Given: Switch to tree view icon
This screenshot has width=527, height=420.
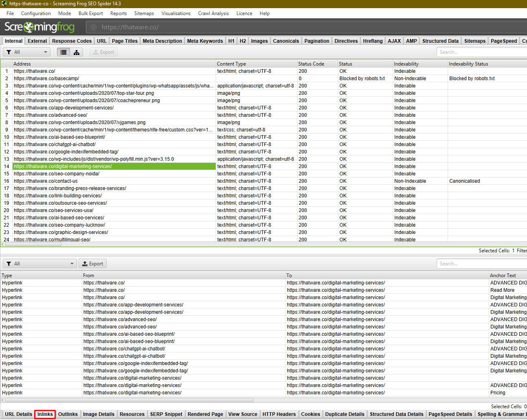Looking at the screenshot, I should point(77,52).
